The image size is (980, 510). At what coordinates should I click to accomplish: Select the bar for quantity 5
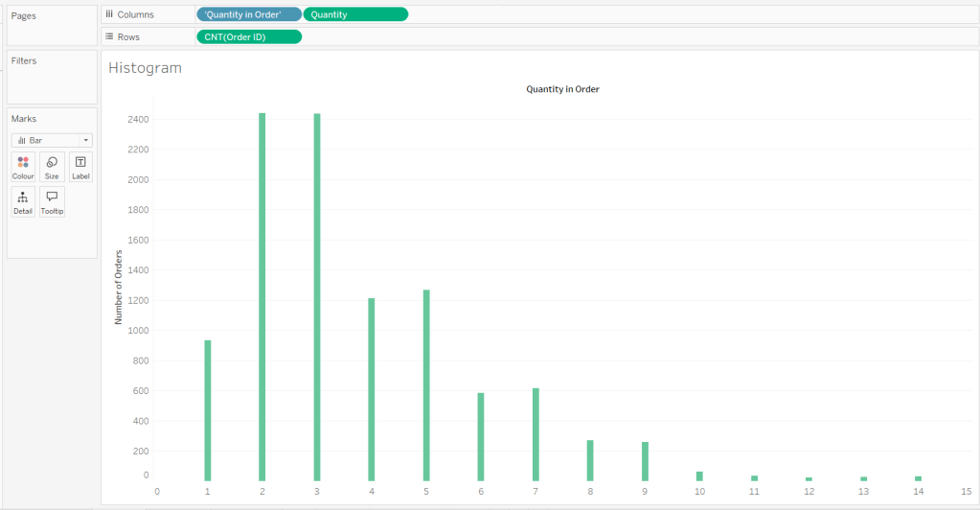pos(426,385)
